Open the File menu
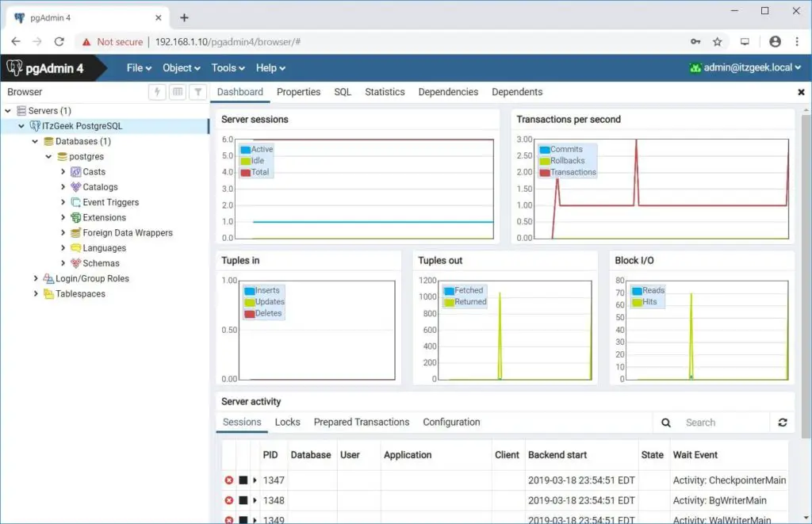Screen dimensions: 812x524 (139, 68)
